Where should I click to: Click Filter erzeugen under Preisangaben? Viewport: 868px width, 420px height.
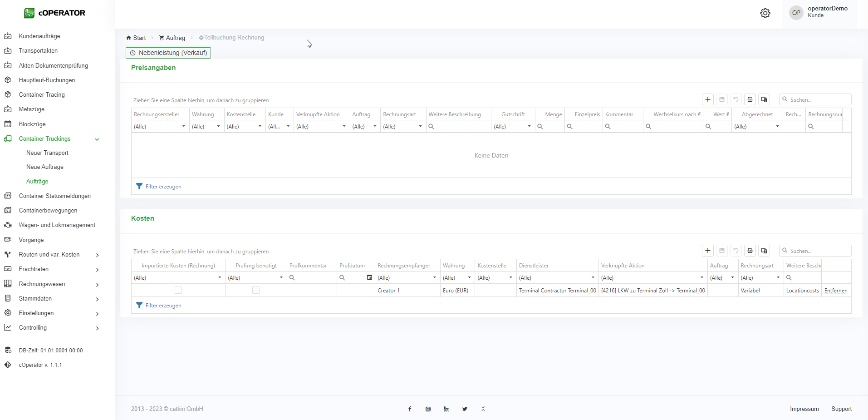point(163,187)
